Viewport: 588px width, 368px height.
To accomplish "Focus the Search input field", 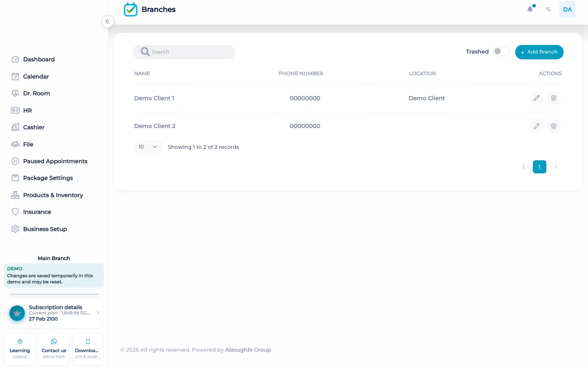I will point(184,52).
